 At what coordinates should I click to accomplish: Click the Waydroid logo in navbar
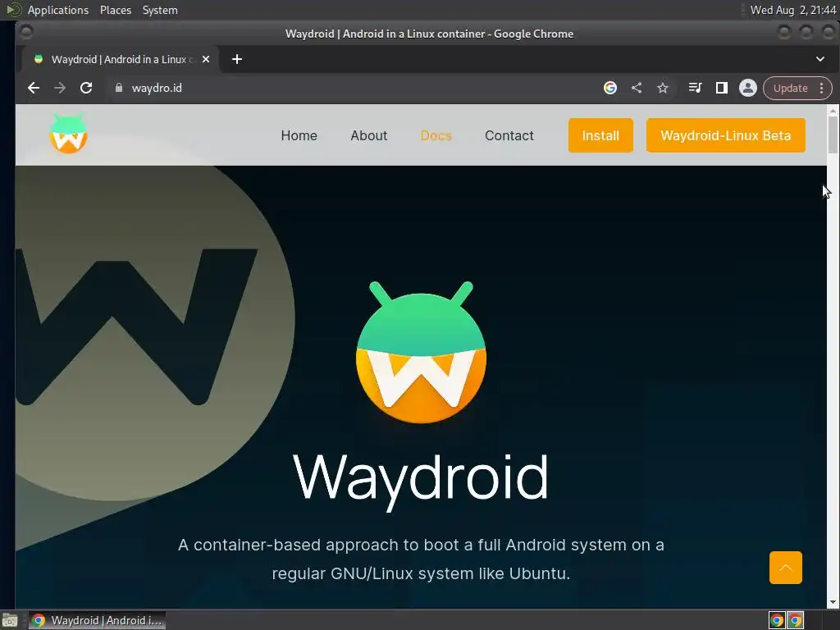69,134
